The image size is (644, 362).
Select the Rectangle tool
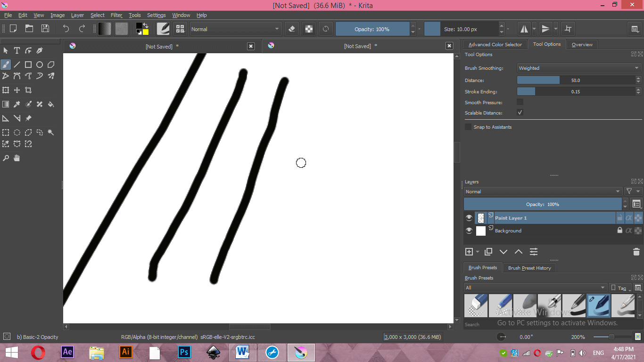pyautogui.click(x=28, y=65)
